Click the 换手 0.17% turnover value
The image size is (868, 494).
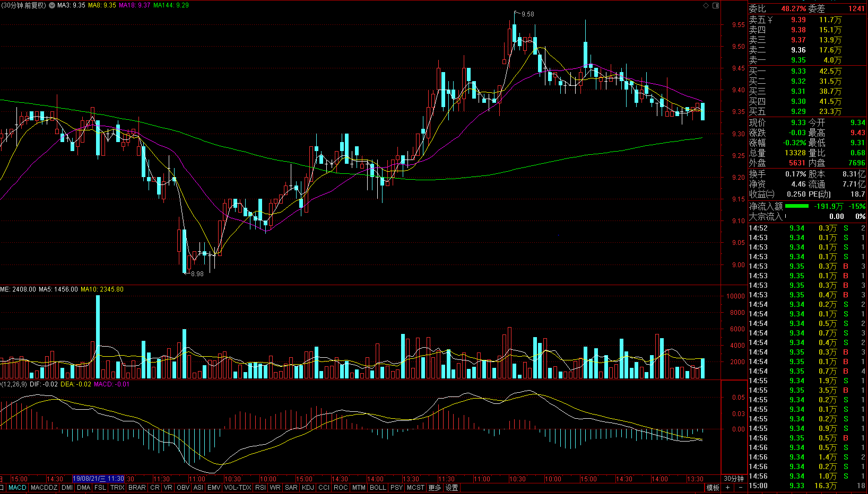click(x=796, y=174)
